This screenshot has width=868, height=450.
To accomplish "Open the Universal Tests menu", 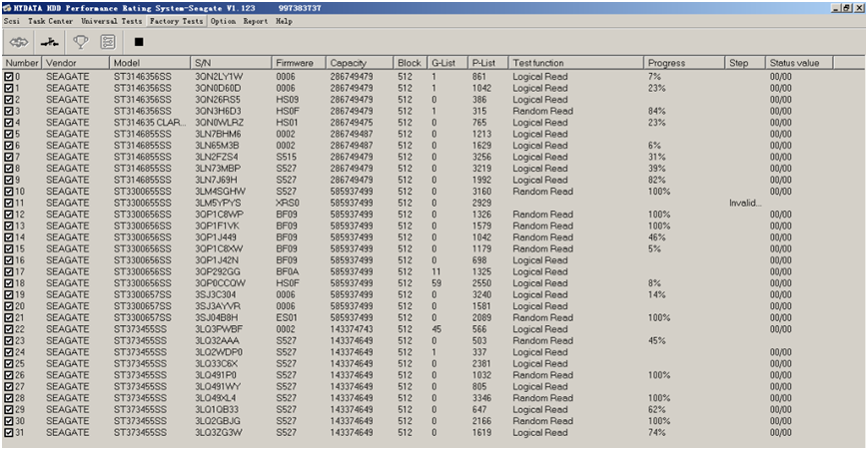I will pos(111,21).
